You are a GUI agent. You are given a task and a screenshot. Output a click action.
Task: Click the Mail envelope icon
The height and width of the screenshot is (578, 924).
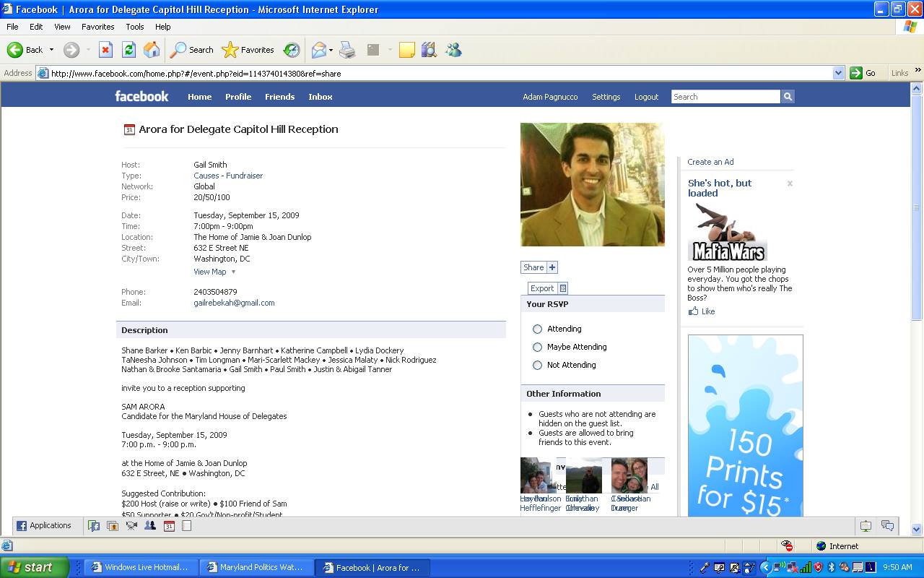tap(318, 50)
